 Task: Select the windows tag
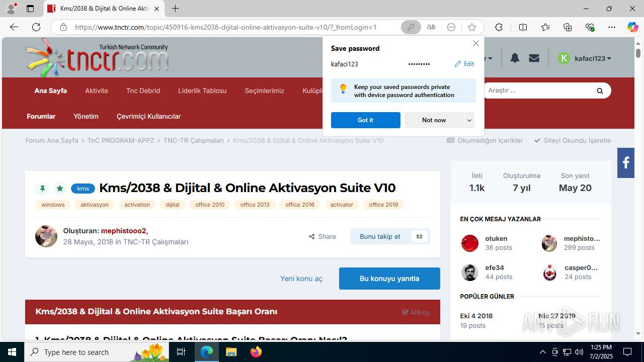[53, 205]
